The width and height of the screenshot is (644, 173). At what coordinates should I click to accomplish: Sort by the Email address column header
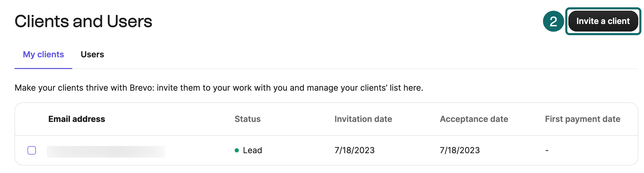coord(77,119)
